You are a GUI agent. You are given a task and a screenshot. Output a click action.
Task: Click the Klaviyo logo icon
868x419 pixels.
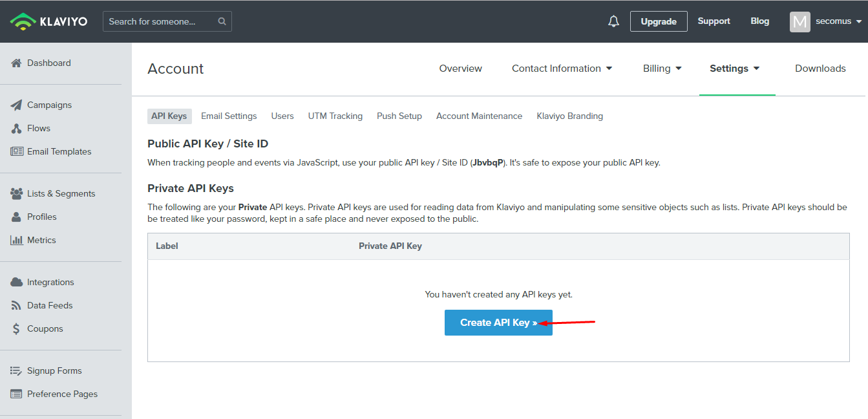click(23, 21)
